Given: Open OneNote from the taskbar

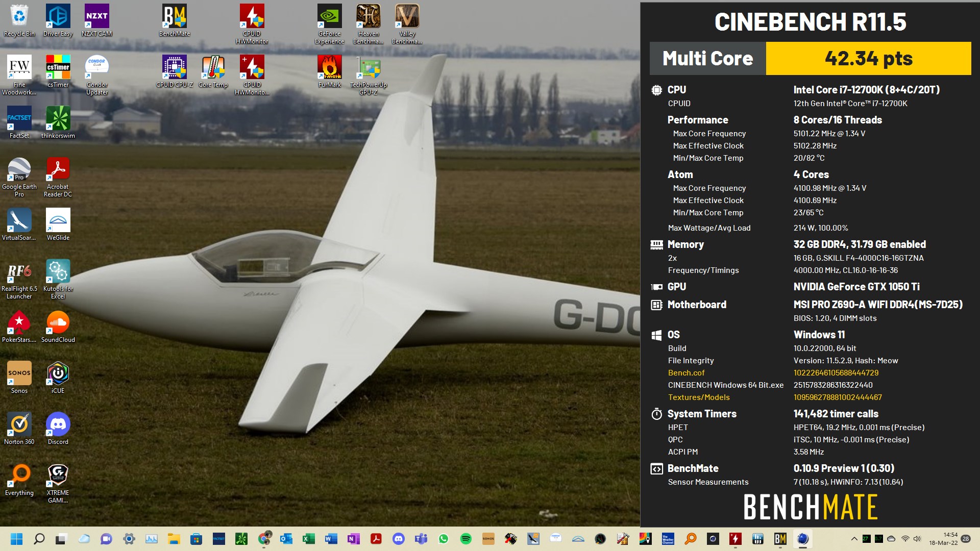Looking at the screenshot, I should 353,539.
